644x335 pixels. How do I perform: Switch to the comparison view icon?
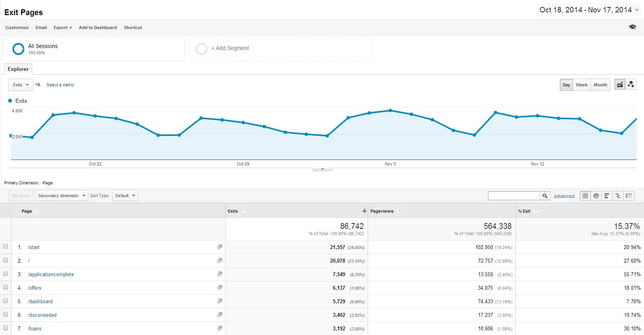(x=618, y=196)
